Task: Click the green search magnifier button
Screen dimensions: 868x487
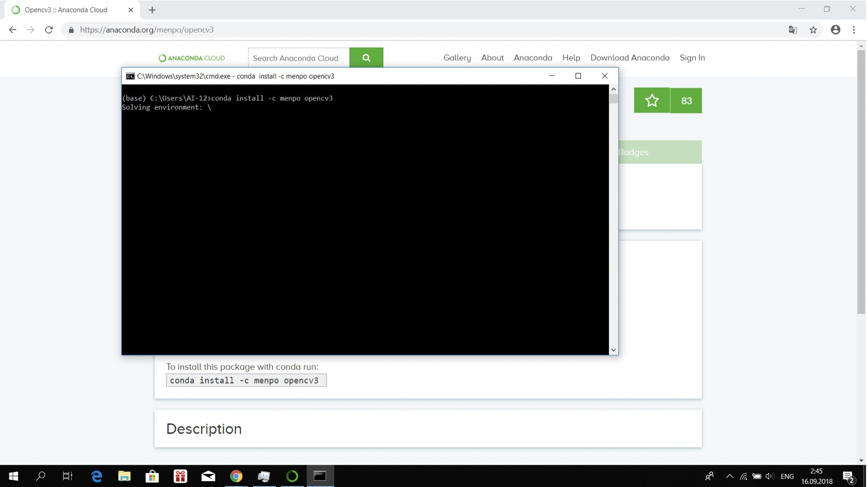Action: tap(367, 58)
